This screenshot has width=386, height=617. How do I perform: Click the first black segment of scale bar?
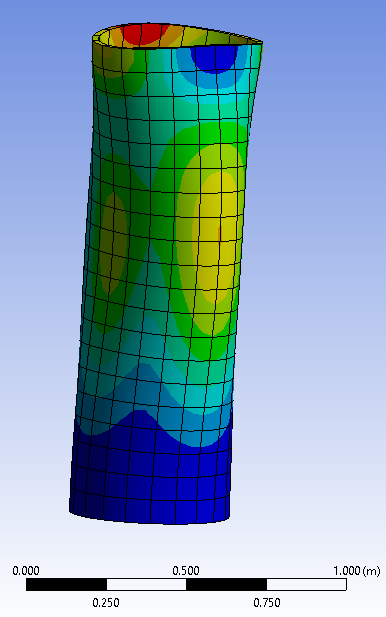pos(66,584)
